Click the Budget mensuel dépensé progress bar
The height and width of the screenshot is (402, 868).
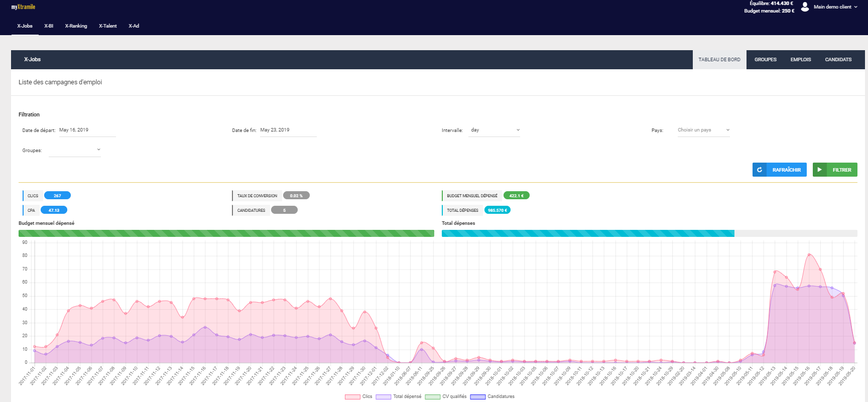point(226,233)
